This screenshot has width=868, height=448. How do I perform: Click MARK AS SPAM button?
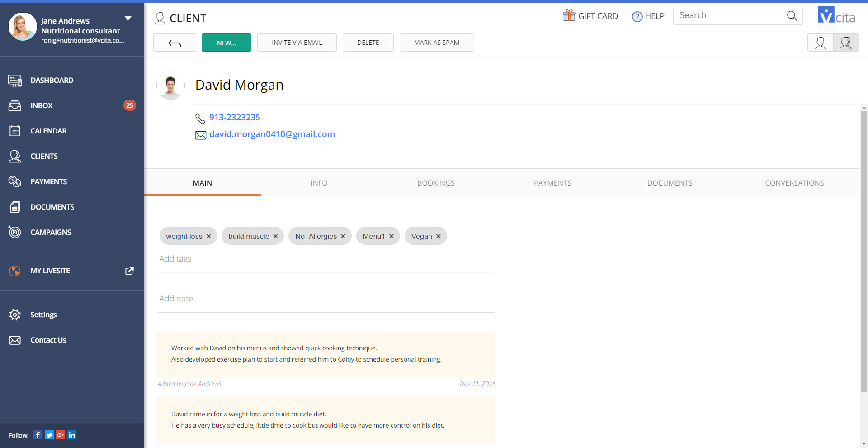click(x=437, y=43)
